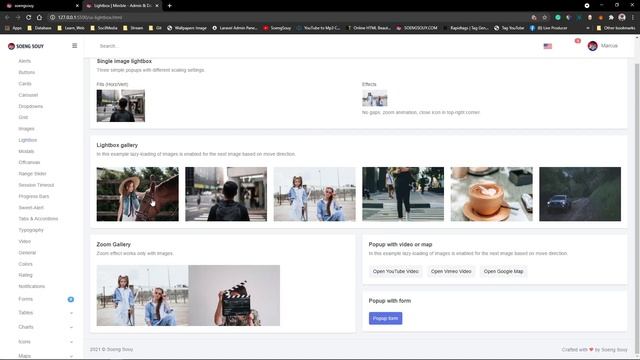
Task: Open the Marcus user avatar menu
Action: click(592, 46)
